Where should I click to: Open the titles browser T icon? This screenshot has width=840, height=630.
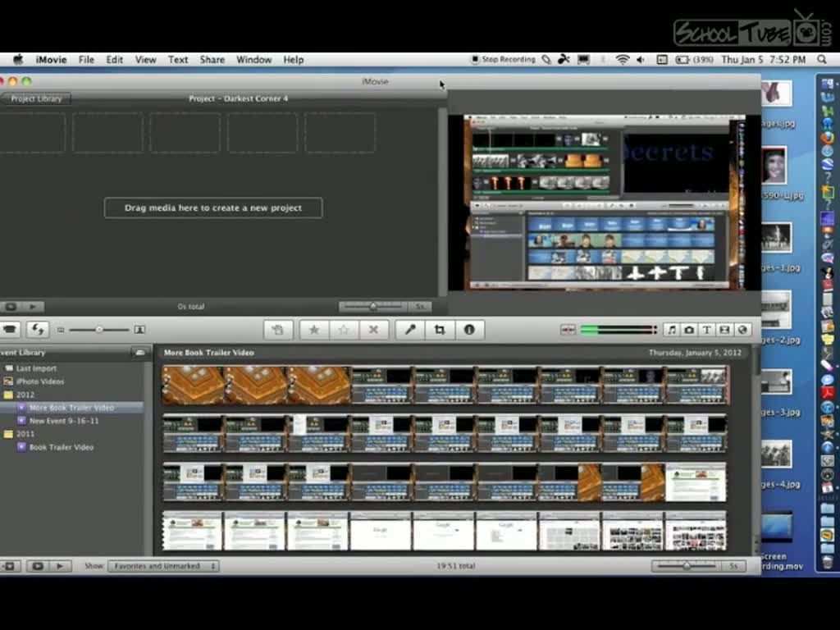[x=707, y=330]
